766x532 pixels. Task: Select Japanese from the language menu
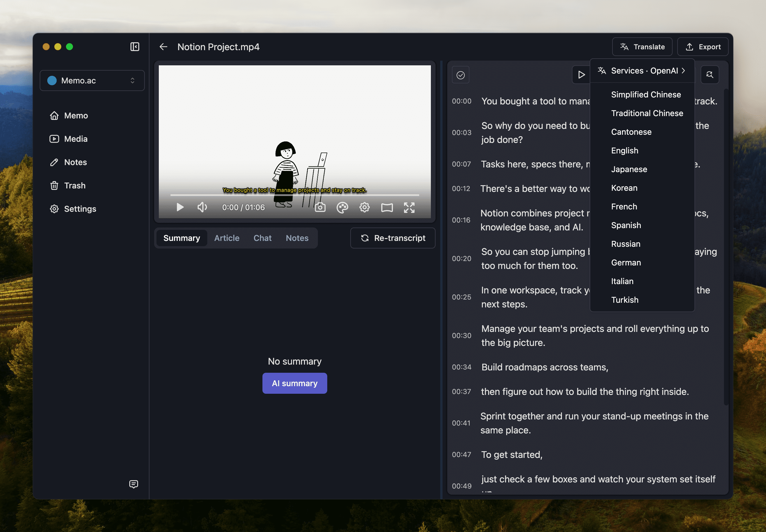click(x=629, y=169)
